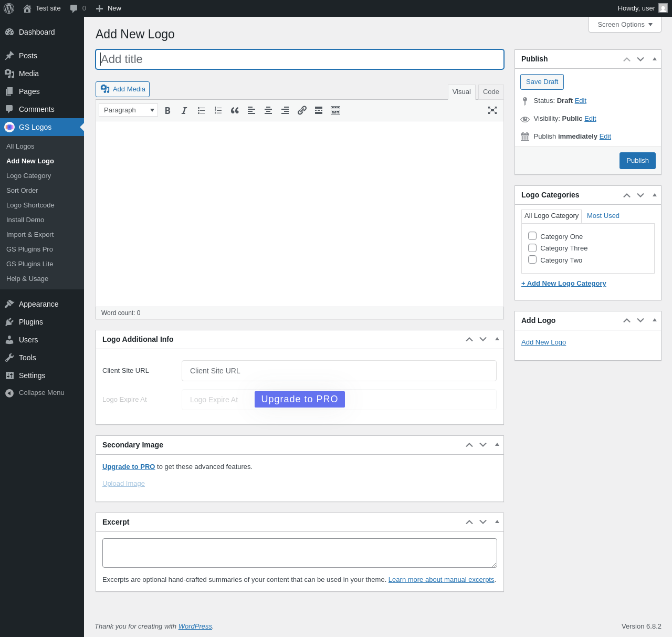Toggle the toolbar with keyboard icon
Viewport: 672px width, 637px height.
pos(335,110)
